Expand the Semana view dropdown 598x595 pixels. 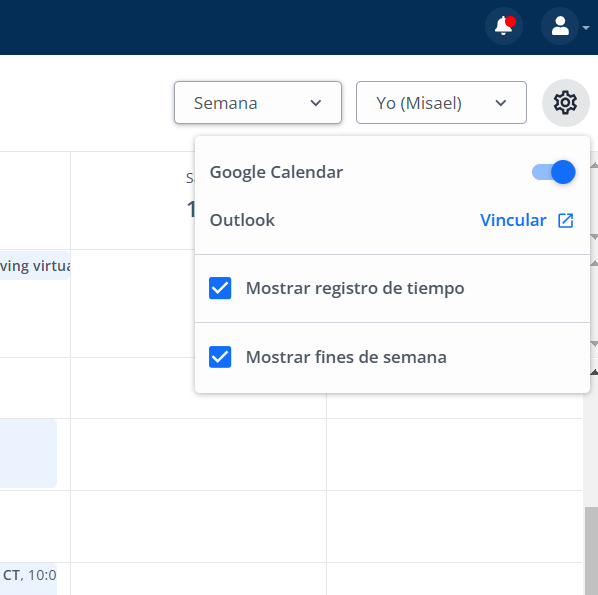pyautogui.click(x=258, y=103)
